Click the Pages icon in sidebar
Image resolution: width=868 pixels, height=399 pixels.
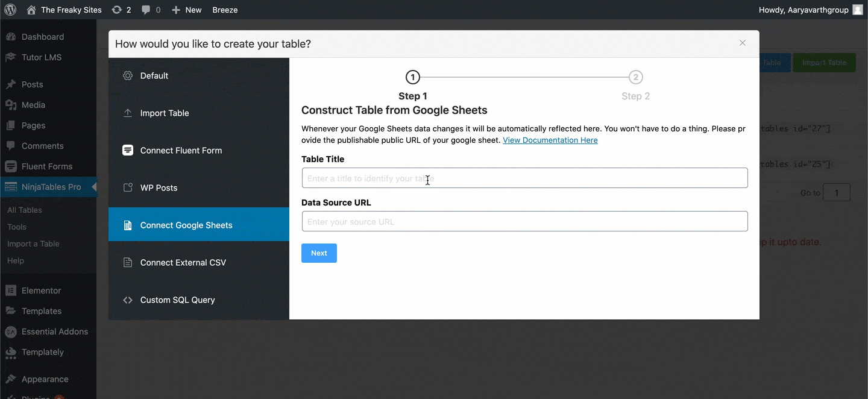coord(11,125)
